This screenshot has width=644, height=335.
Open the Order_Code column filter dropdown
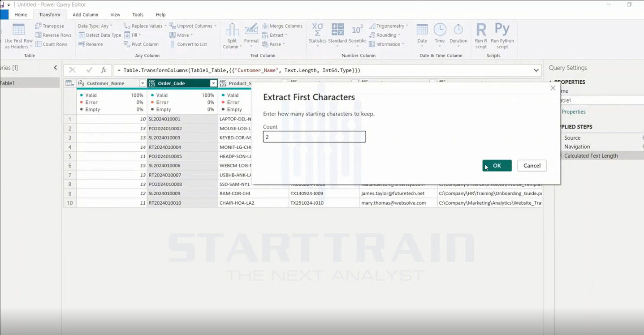coord(213,83)
